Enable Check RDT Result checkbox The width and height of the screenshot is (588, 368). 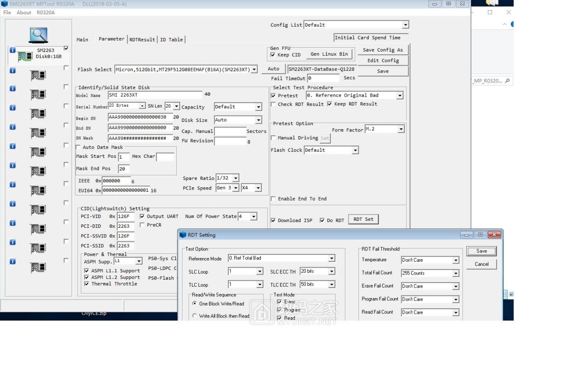(273, 104)
